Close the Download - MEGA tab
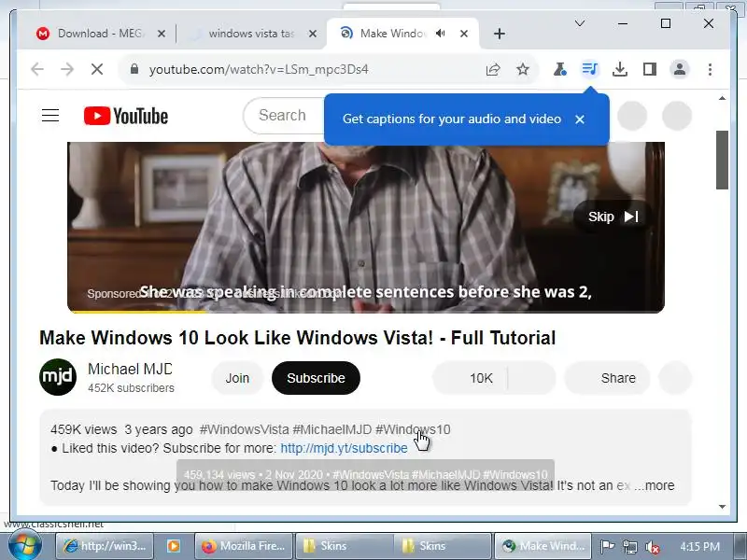 tap(162, 34)
